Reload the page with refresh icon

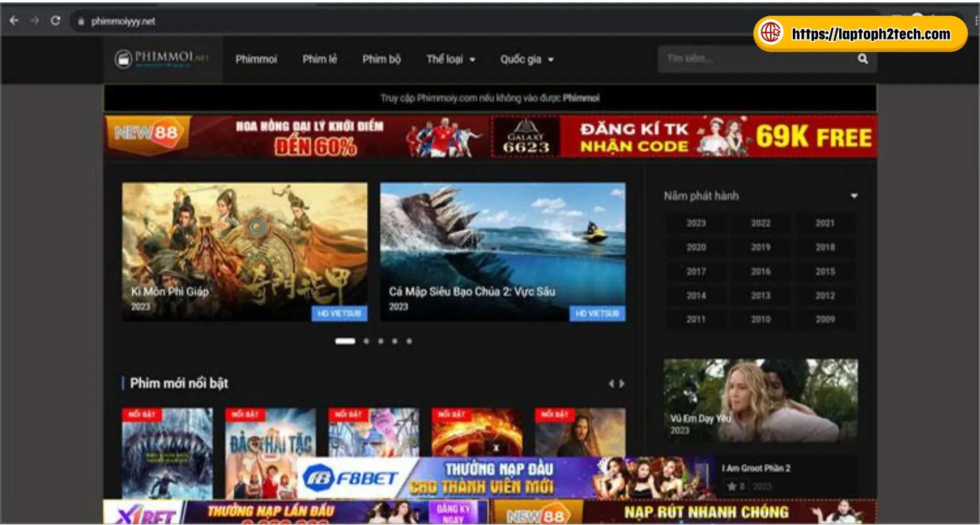pos(56,21)
